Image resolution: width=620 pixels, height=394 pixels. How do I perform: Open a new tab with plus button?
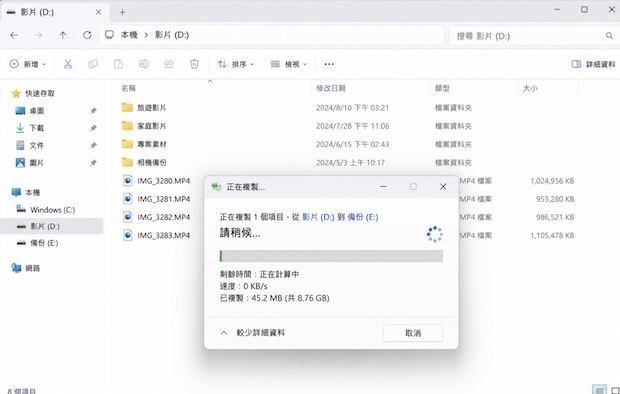coord(122,13)
